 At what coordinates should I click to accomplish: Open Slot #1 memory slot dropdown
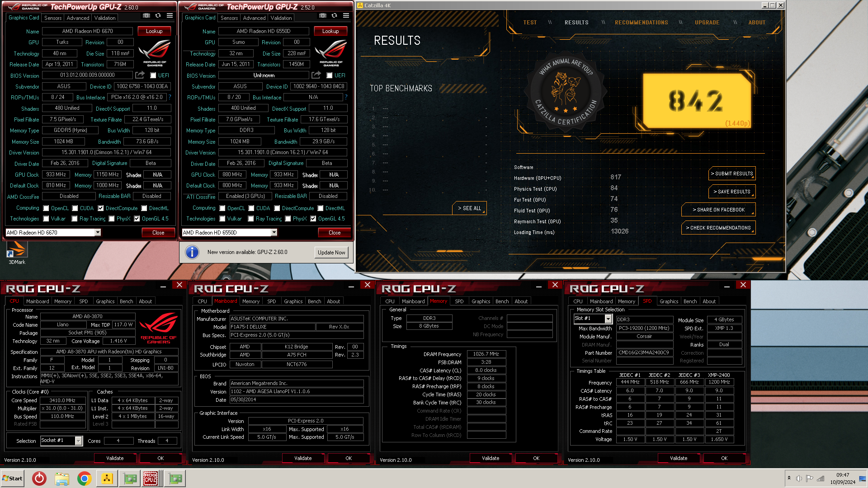(608, 319)
